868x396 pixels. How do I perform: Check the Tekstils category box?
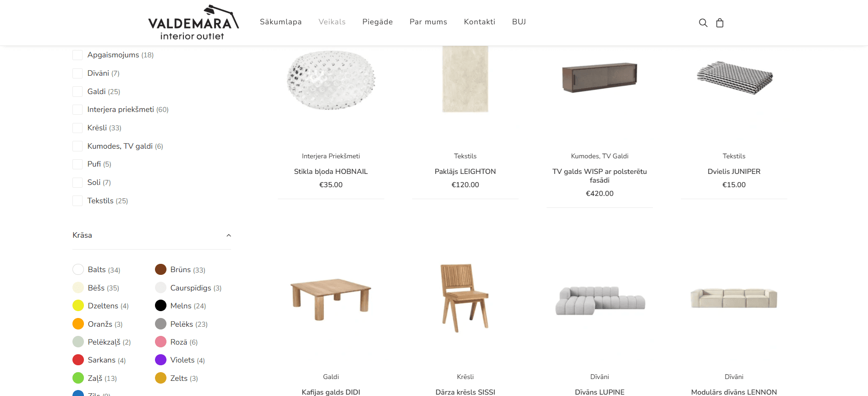tap(77, 201)
